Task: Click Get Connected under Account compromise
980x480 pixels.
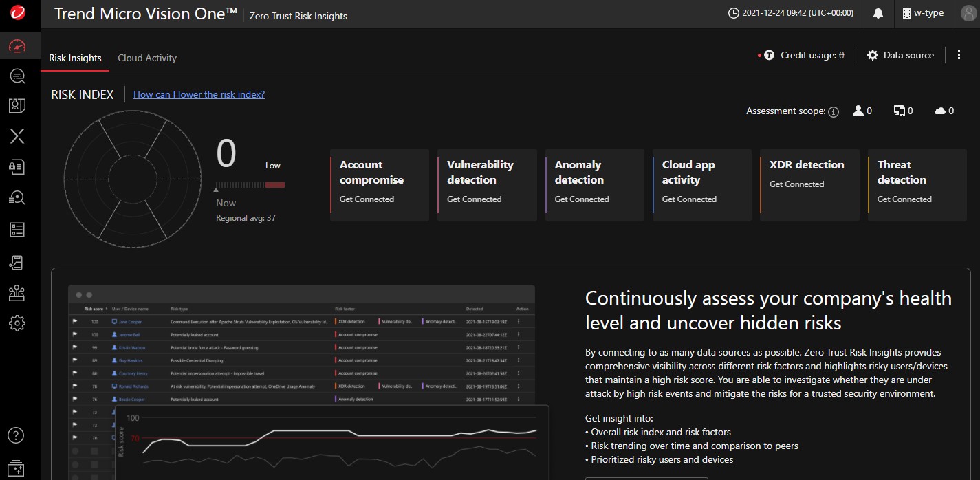Action: [367, 199]
